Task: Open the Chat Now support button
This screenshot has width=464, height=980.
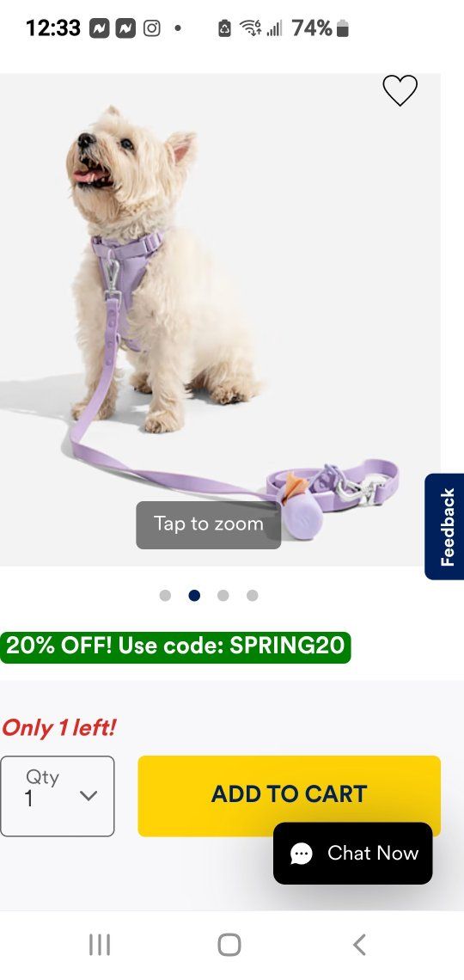Action: point(353,853)
